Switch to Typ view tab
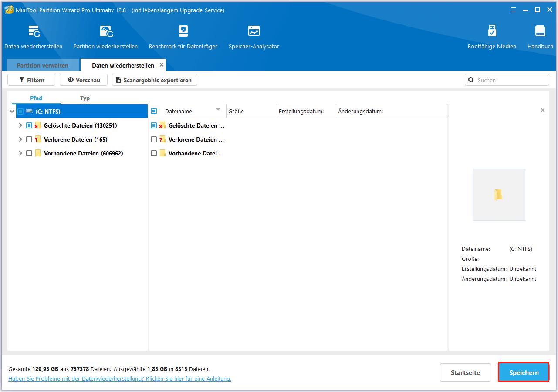558x392 pixels. (85, 98)
